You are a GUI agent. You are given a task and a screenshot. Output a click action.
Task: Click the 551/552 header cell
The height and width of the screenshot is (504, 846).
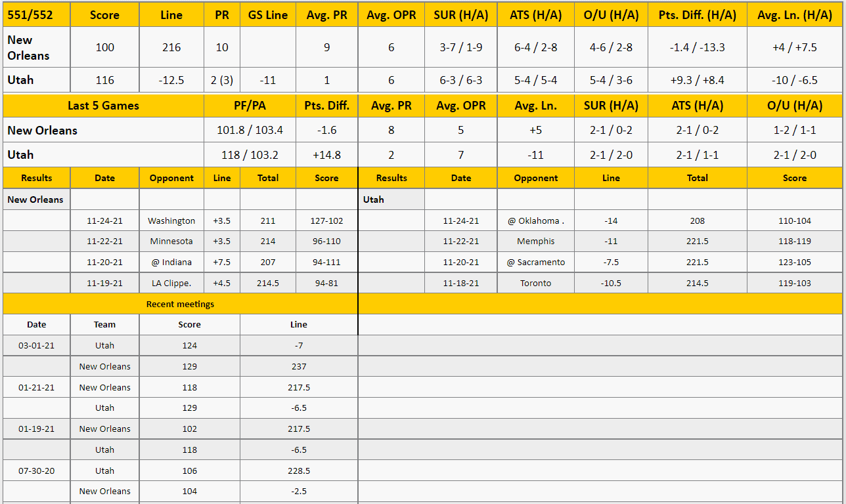coord(36,14)
